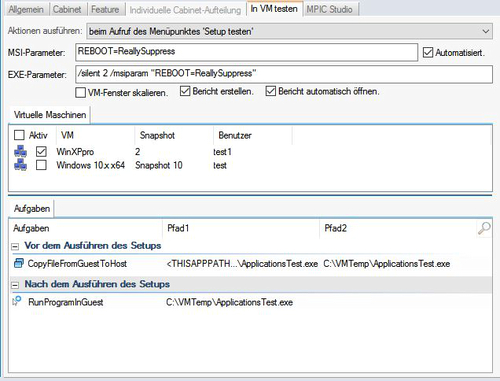Image resolution: width=500 pixels, height=381 pixels.
Task: Uncheck Bericht erstellen
Action: (185, 91)
